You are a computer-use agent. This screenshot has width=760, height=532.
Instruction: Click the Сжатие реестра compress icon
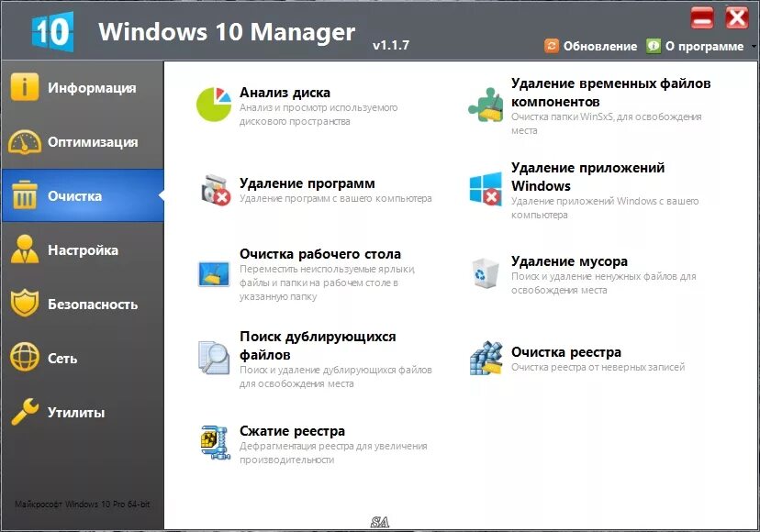(216, 442)
